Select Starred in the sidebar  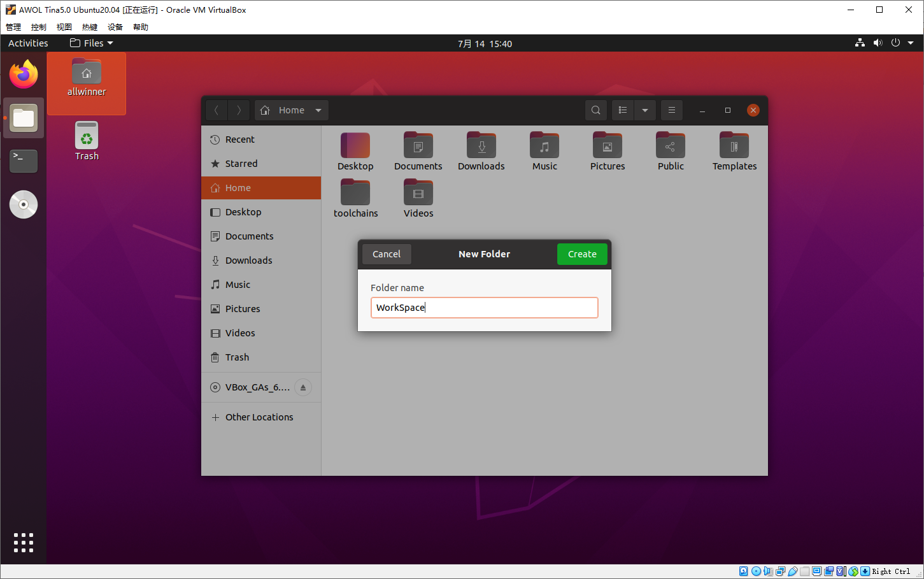tap(241, 164)
